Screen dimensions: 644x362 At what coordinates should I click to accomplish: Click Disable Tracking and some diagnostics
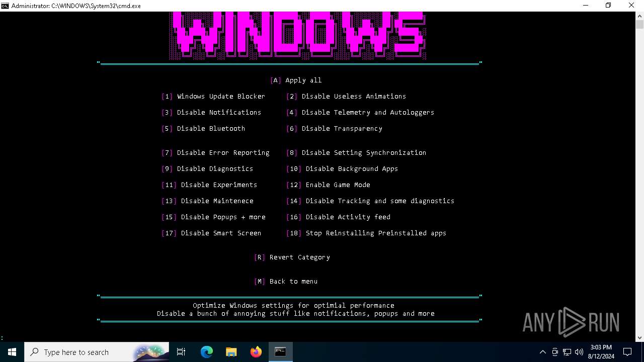pos(370,201)
